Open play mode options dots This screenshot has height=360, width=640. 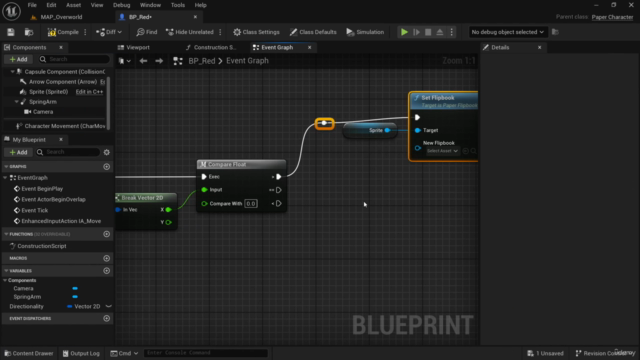(x=451, y=32)
